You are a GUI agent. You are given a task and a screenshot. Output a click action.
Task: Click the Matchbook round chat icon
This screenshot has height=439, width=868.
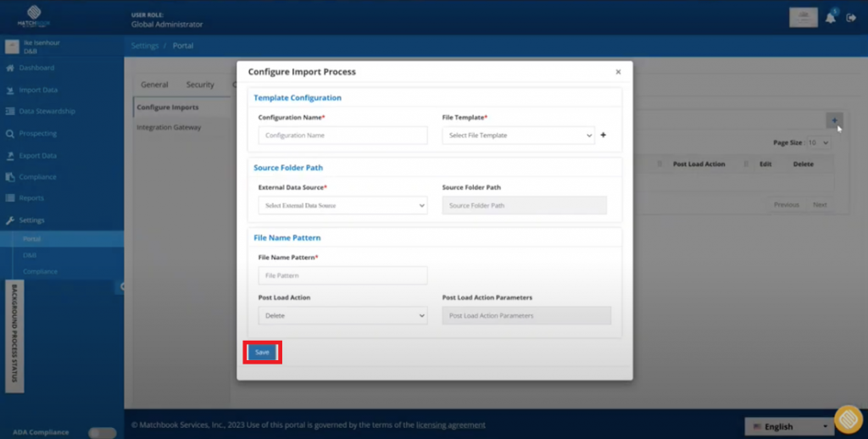[x=848, y=420]
